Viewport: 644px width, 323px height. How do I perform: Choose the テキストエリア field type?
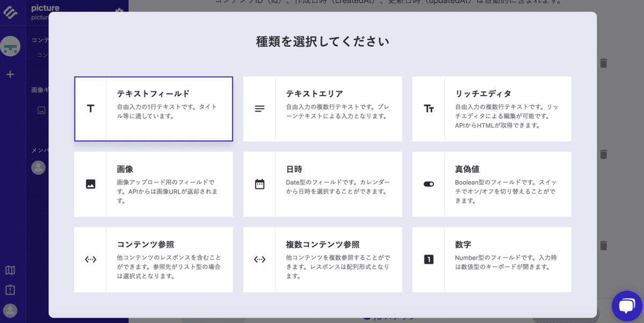point(322,108)
